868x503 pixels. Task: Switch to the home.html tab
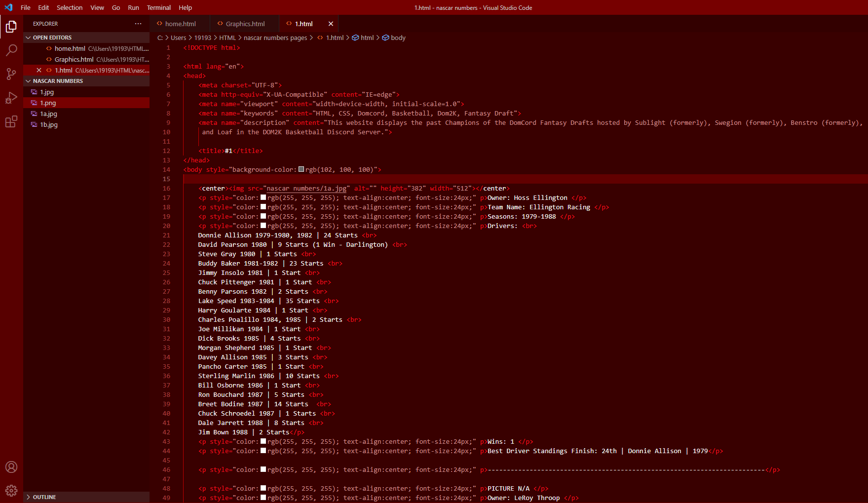pos(180,24)
